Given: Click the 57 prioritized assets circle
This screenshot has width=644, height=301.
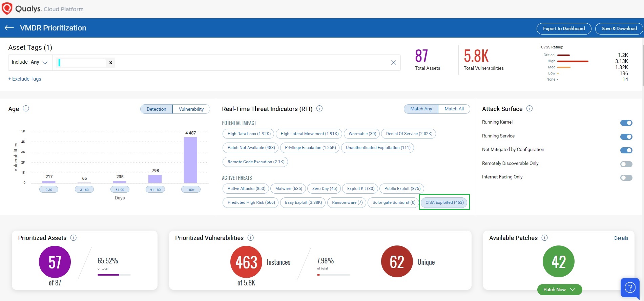Looking at the screenshot, I should [x=55, y=262].
